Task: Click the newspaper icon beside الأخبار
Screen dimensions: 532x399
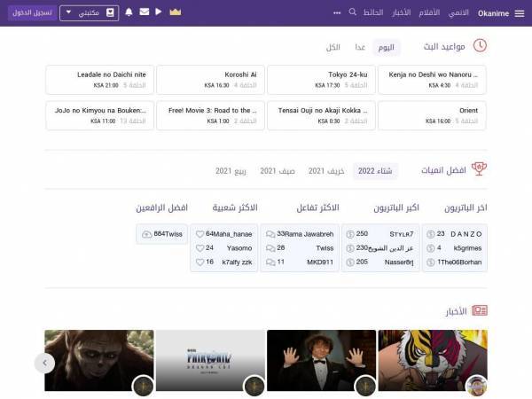Action: (480, 310)
